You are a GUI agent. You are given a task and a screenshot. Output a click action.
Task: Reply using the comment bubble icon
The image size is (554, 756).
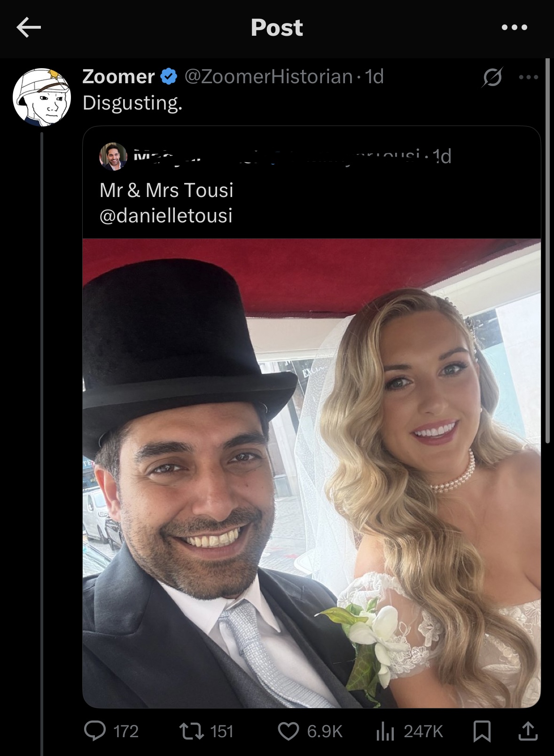tap(94, 731)
